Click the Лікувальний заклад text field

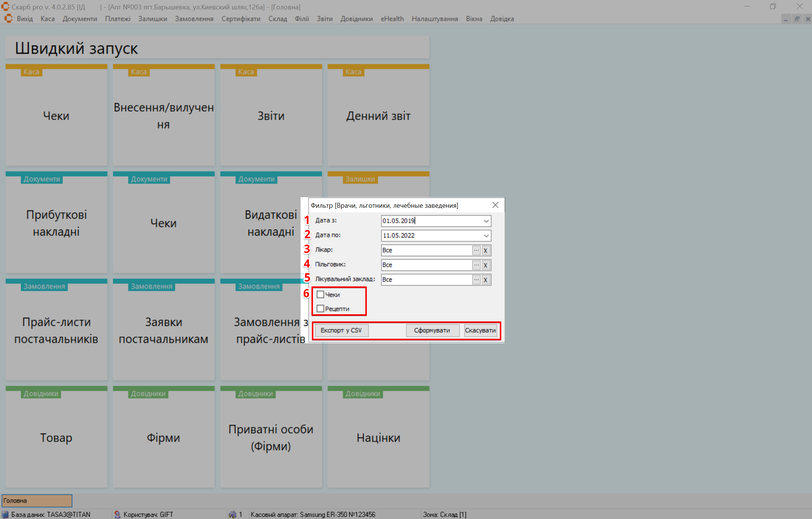[x=426, y=280]
